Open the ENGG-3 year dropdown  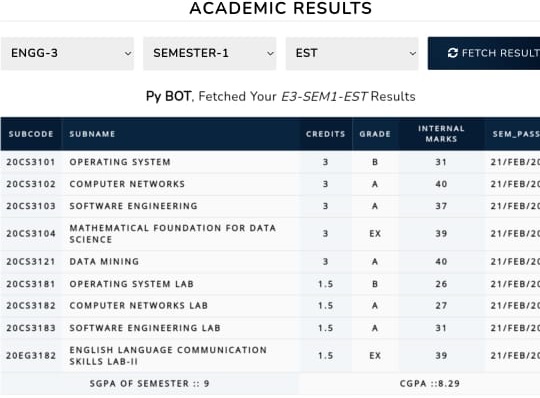(x=68, y=53)
